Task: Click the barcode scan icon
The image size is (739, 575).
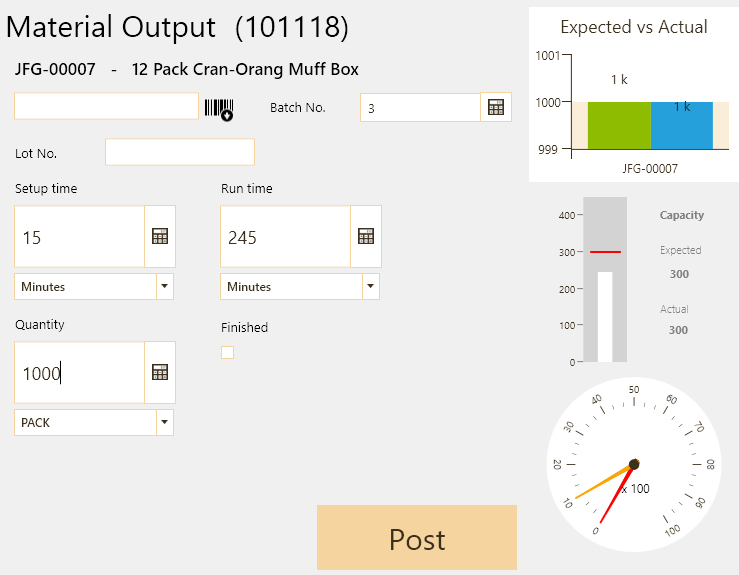Action: (219, 109)
